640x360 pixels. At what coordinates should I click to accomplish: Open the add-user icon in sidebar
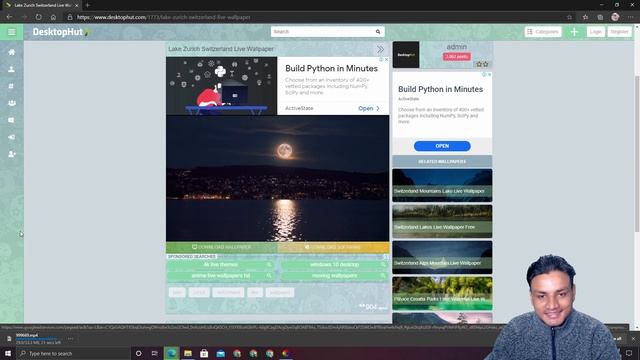coord(11,154)
